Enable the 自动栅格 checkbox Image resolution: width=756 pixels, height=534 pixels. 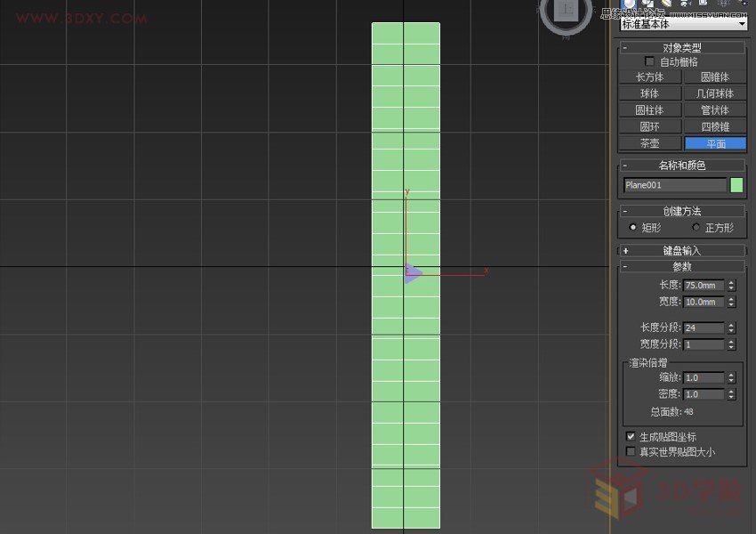tap(649, 61)
